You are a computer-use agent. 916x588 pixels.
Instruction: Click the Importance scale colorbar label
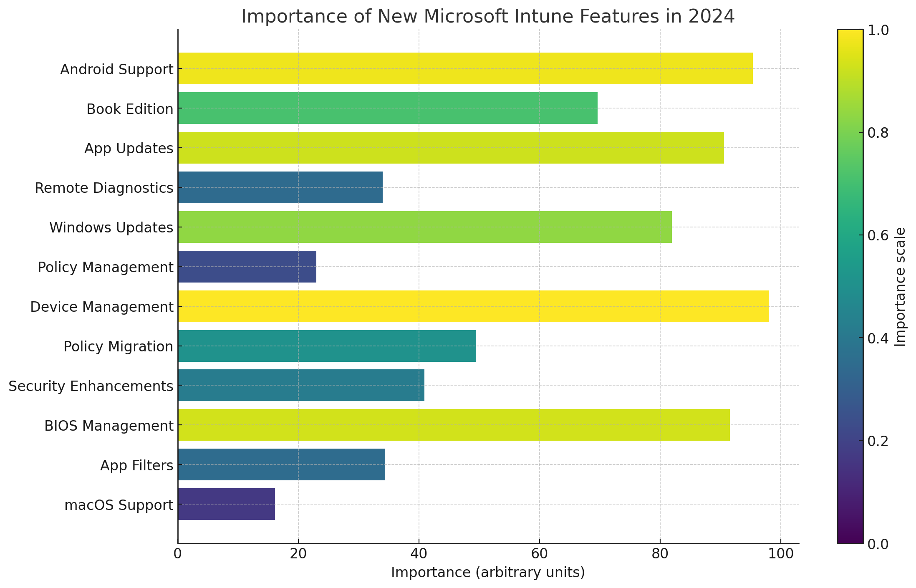[x=901, y=287]
